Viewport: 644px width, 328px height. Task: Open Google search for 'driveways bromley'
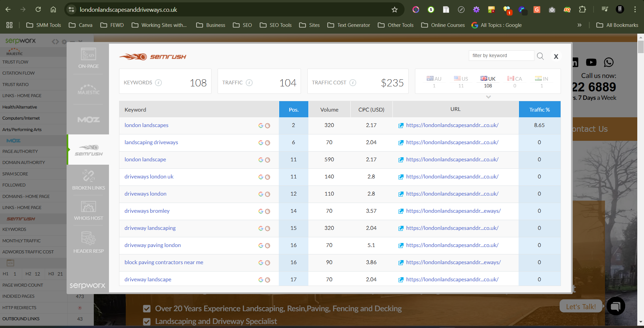click(261, 211)
